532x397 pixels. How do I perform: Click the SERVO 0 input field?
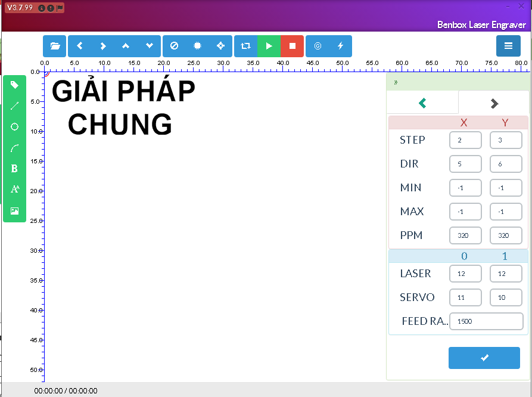coord(465,297)
